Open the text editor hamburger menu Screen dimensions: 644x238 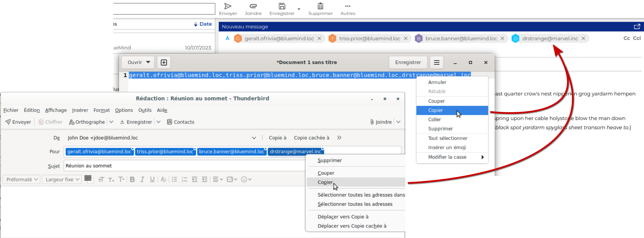click(x=437, y=62)
